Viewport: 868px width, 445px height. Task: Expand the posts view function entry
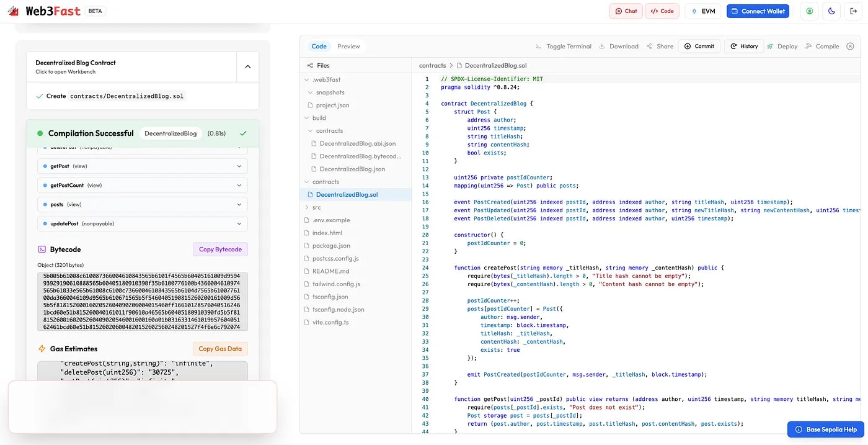tap(143, 204)
